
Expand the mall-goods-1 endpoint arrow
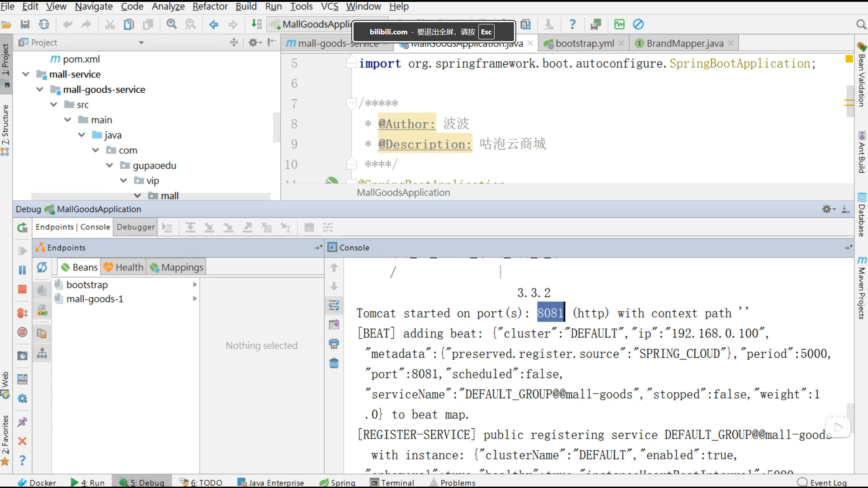click(x=195, y=298)
